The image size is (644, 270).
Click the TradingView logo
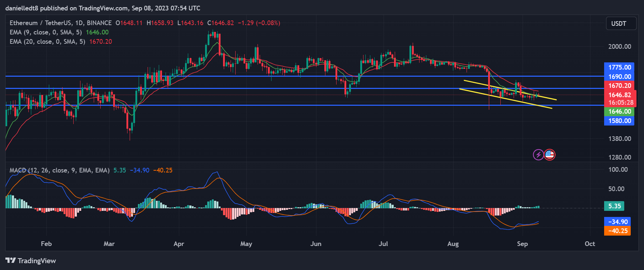pyautogui.click(x=31, y=261)
